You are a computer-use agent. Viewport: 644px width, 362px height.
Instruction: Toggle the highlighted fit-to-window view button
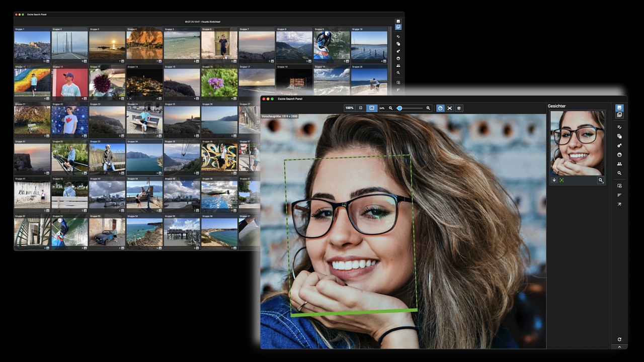pos(372,108)
